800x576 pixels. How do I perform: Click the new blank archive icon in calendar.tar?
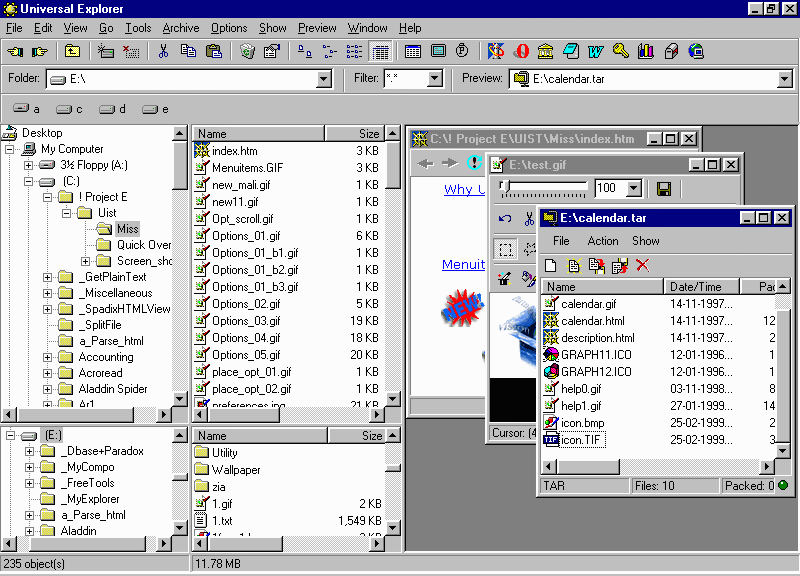pos(551,265)
